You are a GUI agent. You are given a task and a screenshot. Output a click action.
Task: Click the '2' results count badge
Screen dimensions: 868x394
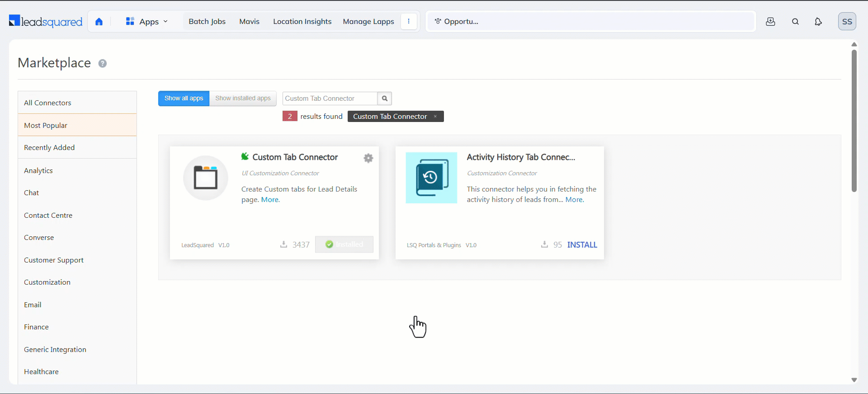pos(290,116)
